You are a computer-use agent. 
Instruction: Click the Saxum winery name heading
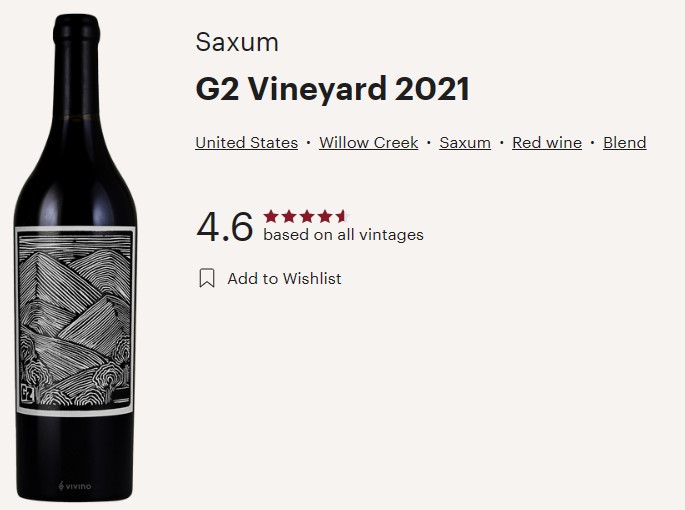[237, 42]
